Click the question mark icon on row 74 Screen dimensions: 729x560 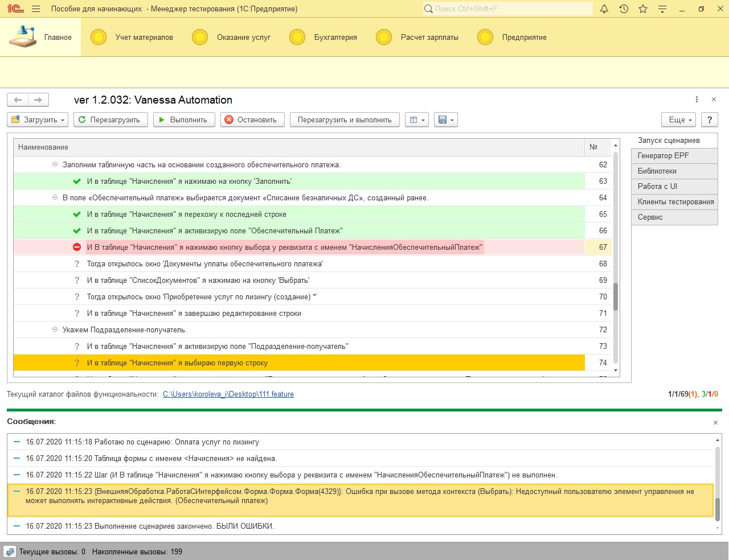pyautogui.click(x=77, y=363)
